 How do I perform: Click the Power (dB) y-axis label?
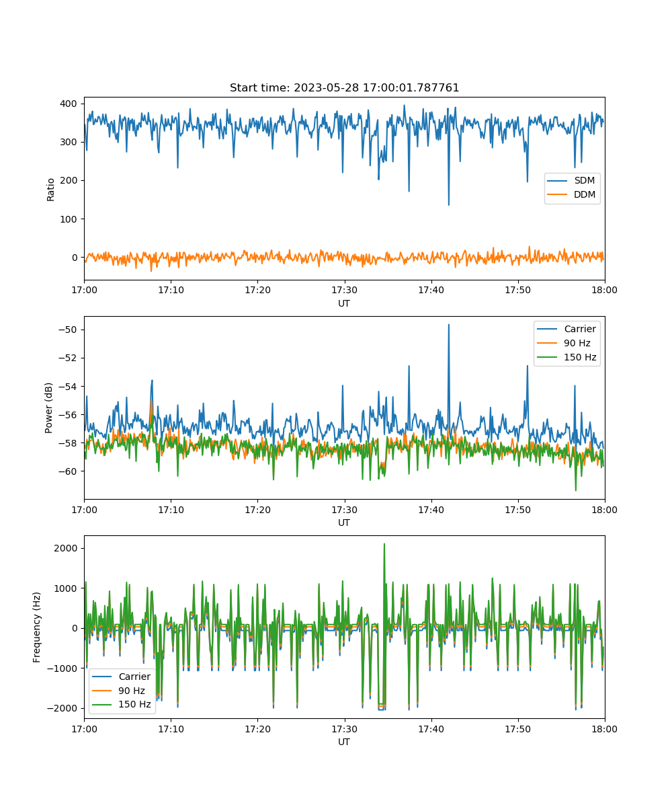tap(50, 408)
